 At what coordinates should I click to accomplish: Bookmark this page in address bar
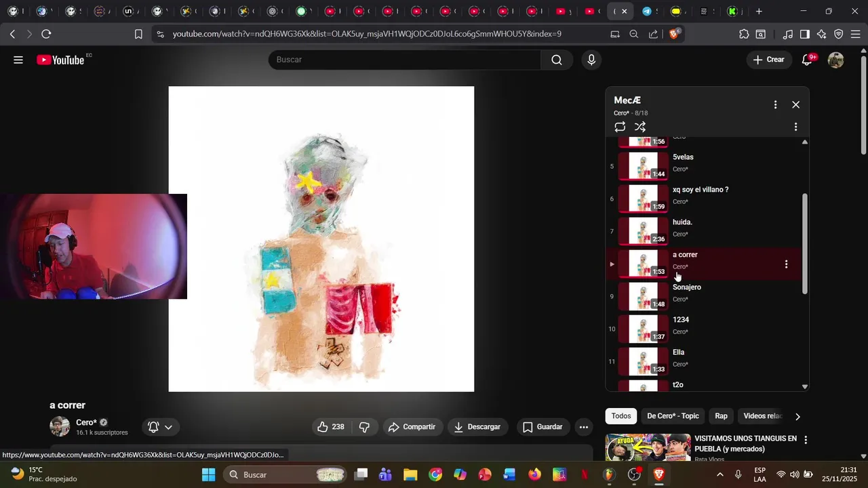tap(138, 34)
